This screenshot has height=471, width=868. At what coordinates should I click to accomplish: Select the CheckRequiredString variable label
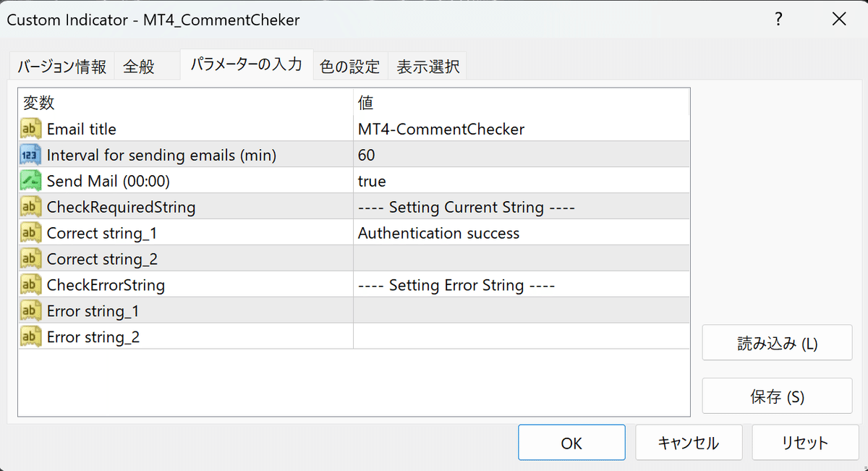(122, 208)
